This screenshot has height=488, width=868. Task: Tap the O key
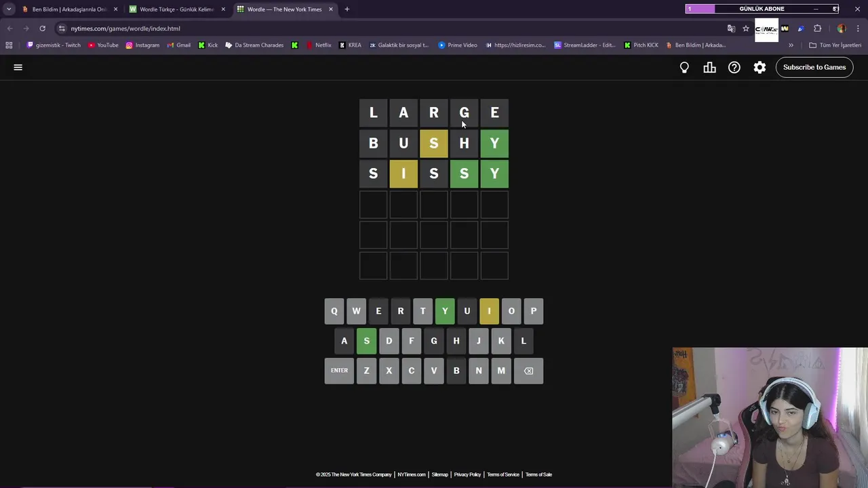511,311
